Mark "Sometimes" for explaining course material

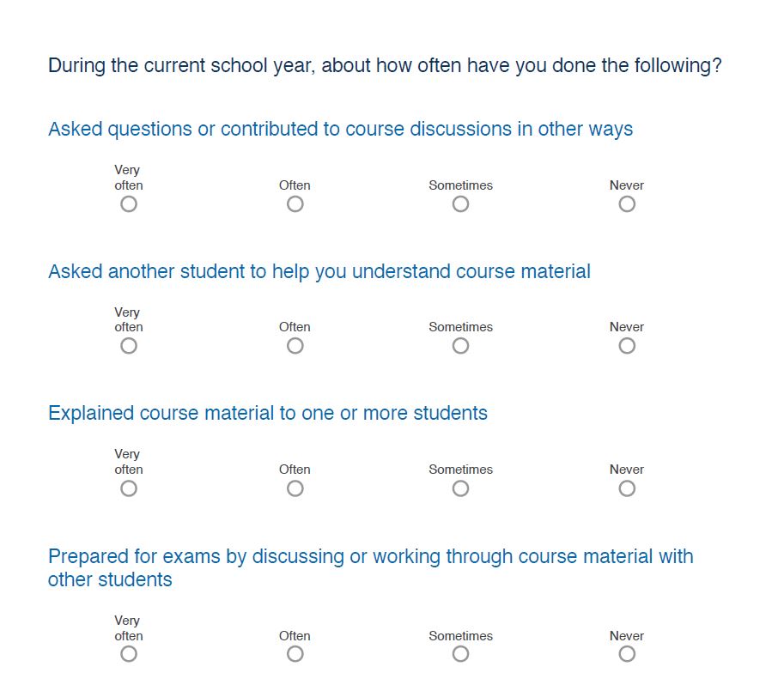[461, 488]
